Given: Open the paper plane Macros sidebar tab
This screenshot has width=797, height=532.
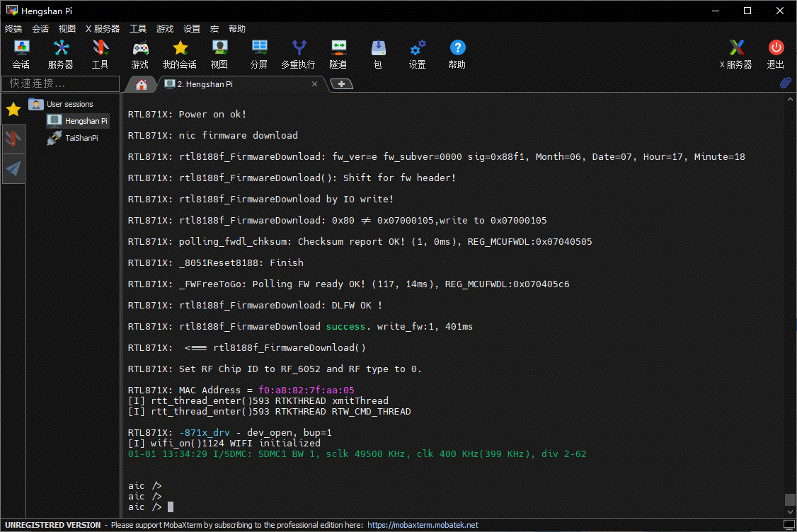Looking at the screenshot, I should [x=13, y=168].
